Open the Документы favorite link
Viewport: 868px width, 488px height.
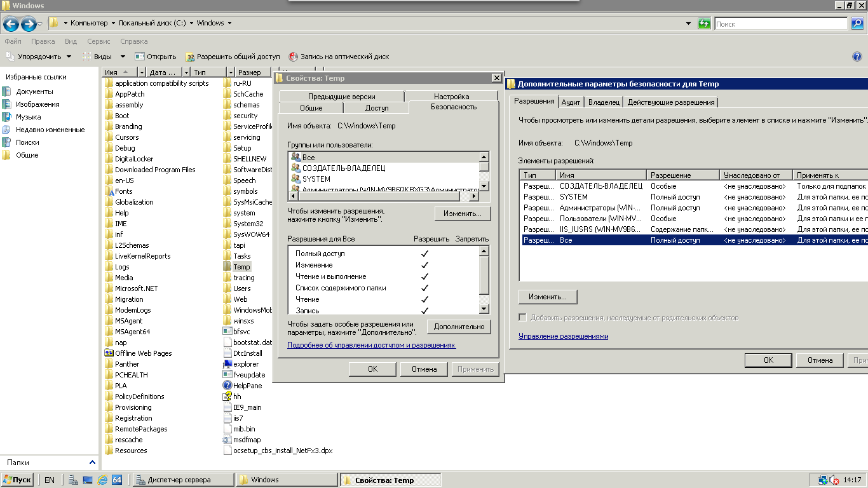pos(34,91)
